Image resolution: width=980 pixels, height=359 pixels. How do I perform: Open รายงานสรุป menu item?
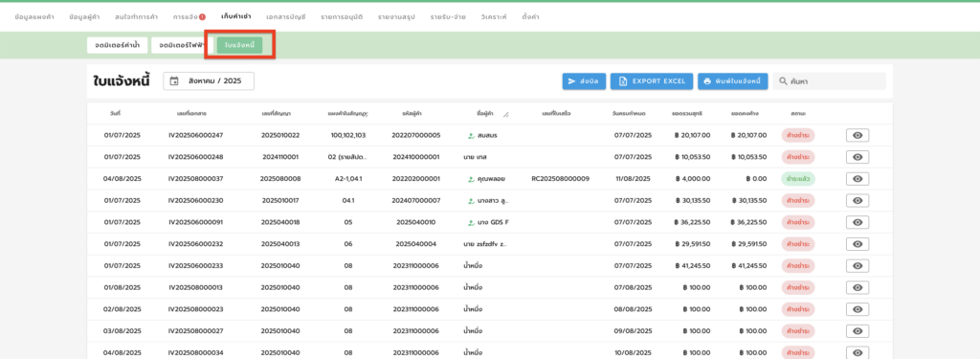click(396, 17)
